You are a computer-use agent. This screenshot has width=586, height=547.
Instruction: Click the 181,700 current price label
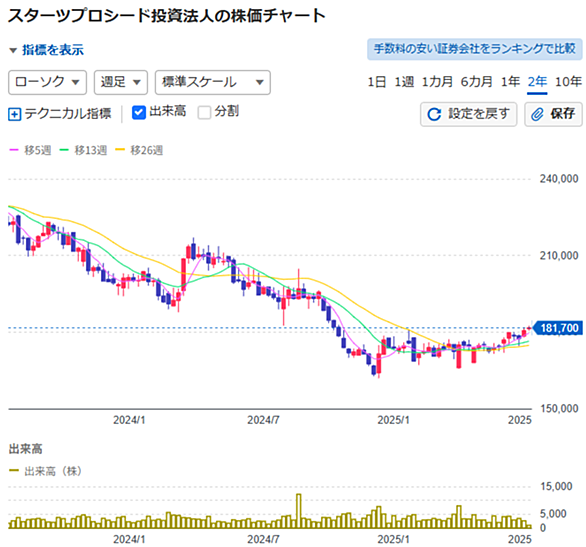(557, 328)
